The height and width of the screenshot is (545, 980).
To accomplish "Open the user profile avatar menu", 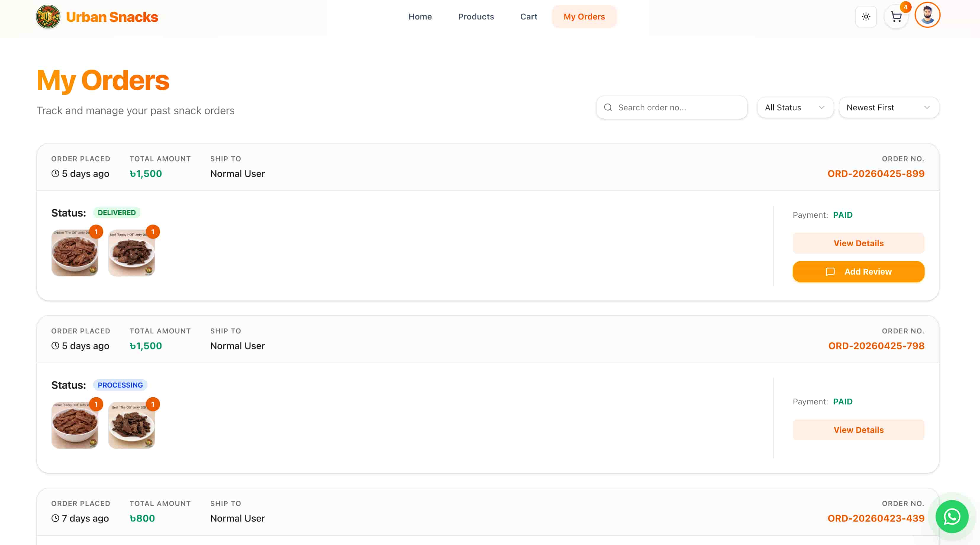I will (x=927, y=15).
